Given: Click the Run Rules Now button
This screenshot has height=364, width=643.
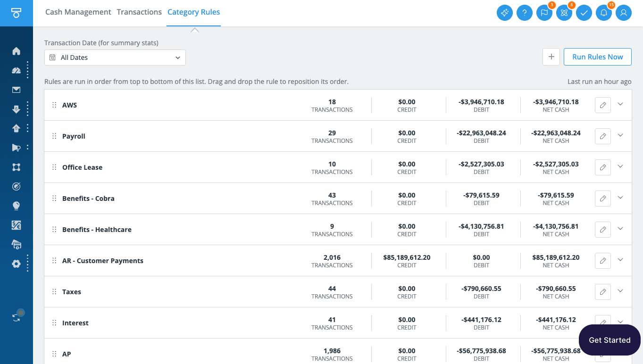Looking at the screenshot, I should 597,57.
